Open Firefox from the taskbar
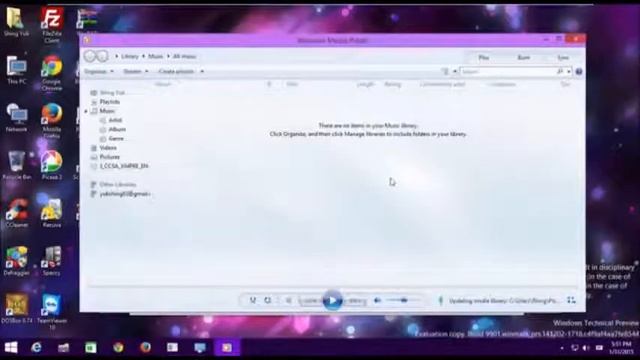The image size is (640, 360). (x=145, y=347)
